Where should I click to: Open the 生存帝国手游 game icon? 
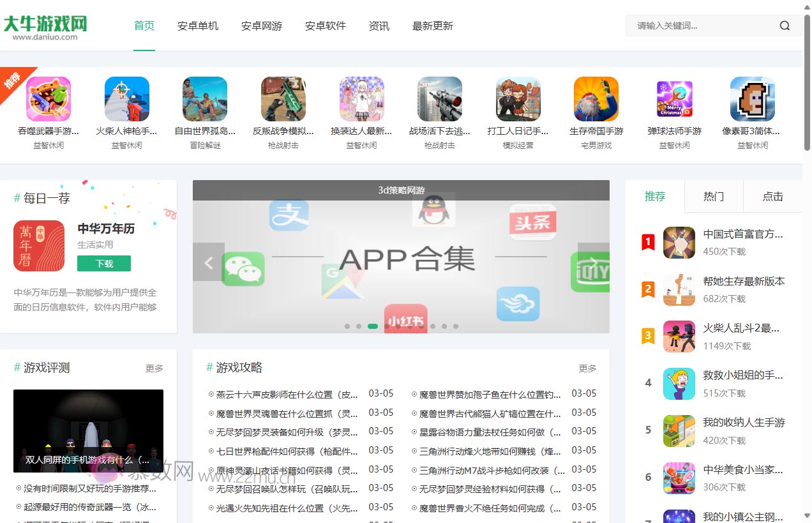(x=596, y=99)
